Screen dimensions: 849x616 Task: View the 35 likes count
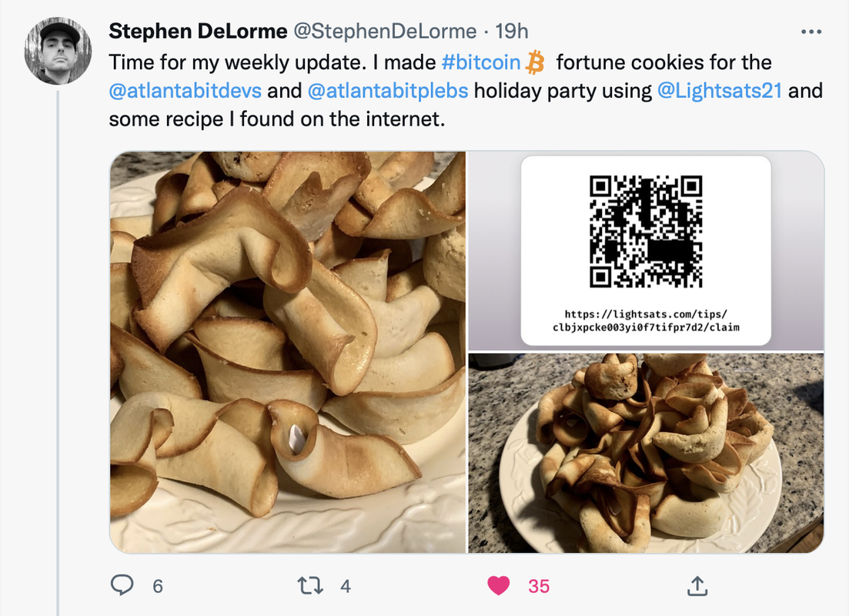539,586
